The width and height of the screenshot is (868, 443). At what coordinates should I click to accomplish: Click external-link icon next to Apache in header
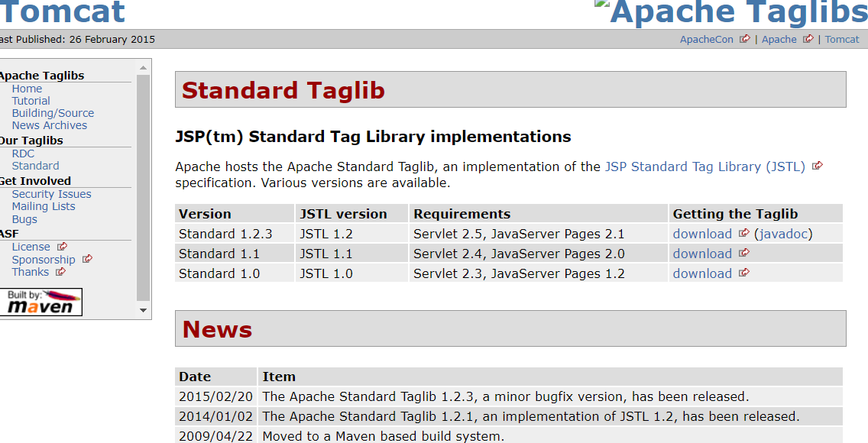[808, 39]
